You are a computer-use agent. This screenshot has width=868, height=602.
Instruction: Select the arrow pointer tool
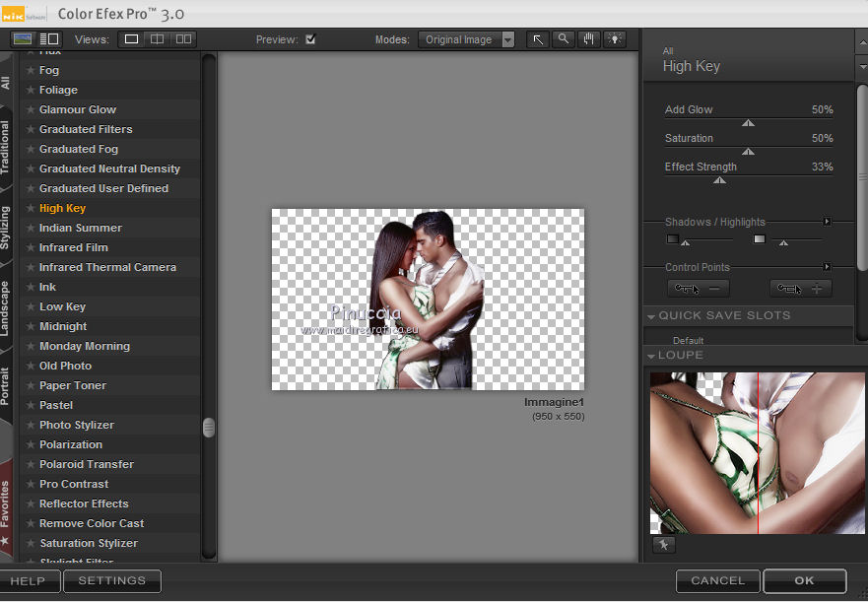537,39
